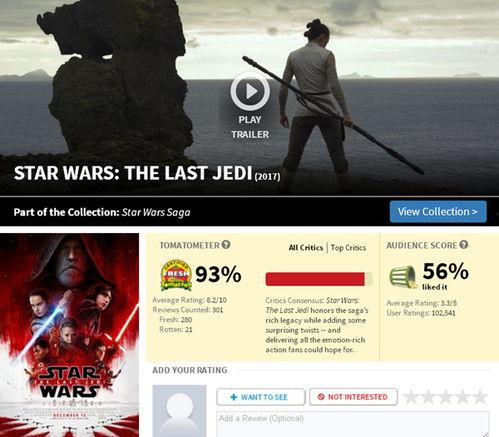The height and width of the screenshot is (437, 499).
Task: Toggle the Not Interested button
Action: point(353,397)
